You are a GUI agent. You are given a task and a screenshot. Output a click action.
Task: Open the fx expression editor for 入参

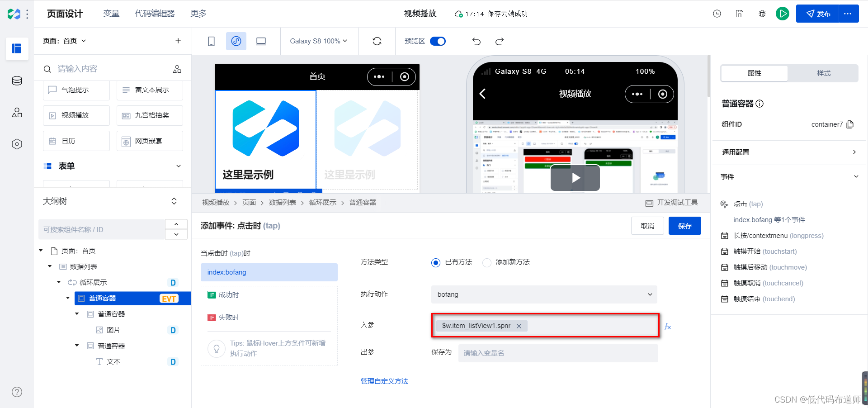click(668, 327)
